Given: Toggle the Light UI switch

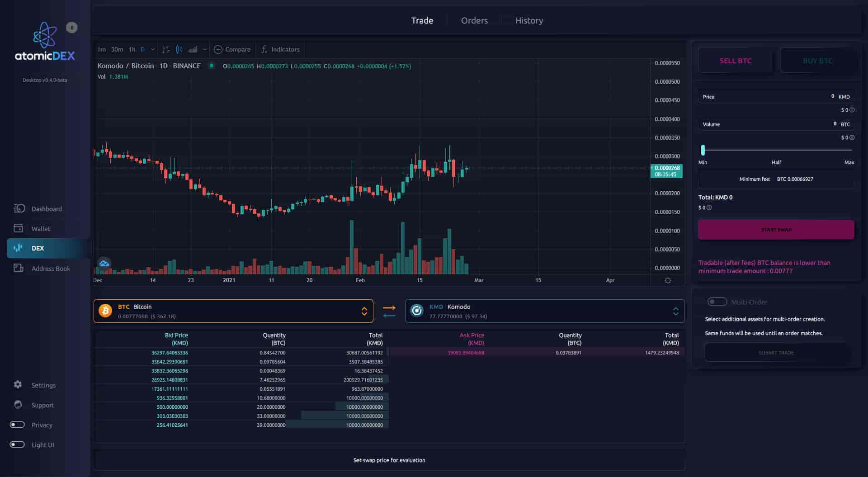Looking at the screenshot, I should (x=17, y=444).
